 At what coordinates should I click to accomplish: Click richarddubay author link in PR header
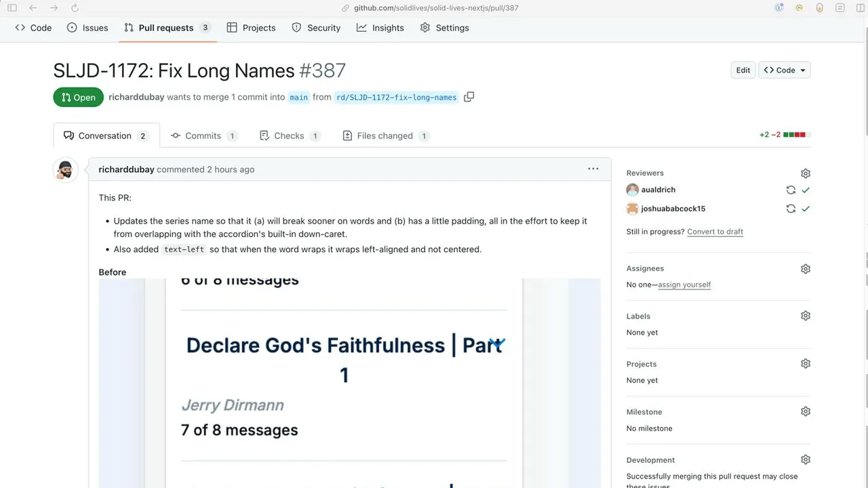pos(136,97)
